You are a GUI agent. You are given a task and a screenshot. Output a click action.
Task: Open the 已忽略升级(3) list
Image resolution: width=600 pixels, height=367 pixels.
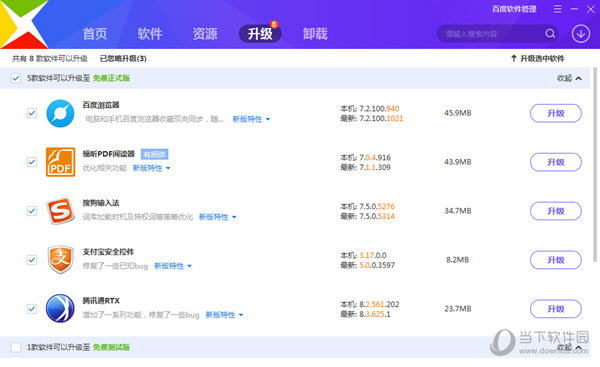tap(123, 59)
